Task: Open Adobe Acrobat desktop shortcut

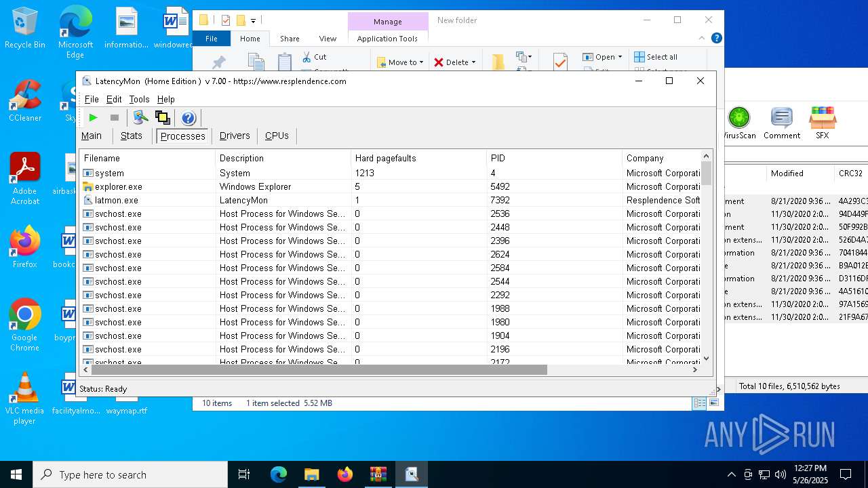Action: [25, 179]
